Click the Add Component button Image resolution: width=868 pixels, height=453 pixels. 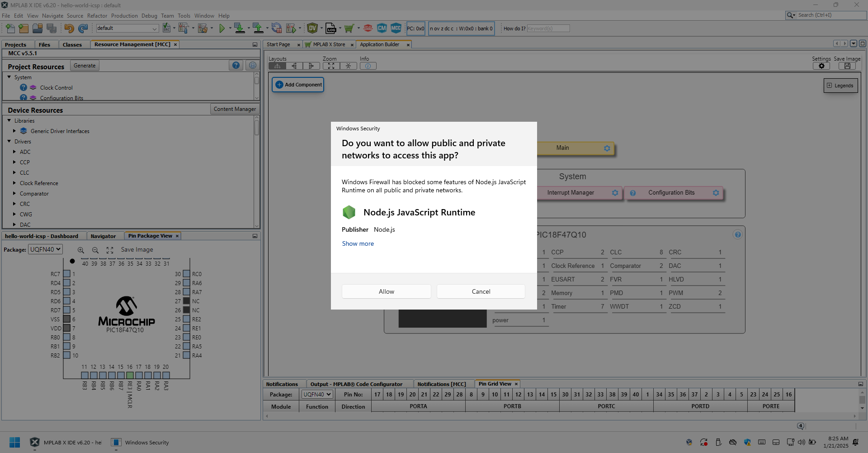pyautogui.click(x=298, y=85)
